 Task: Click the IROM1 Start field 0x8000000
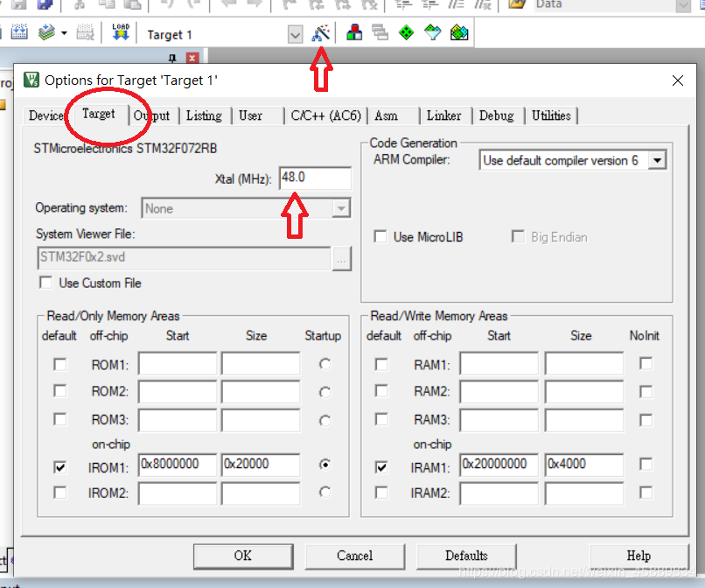(x=178, y=465)
